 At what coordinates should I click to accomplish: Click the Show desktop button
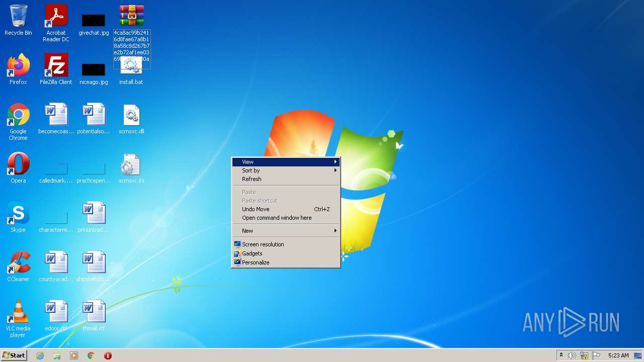[x=638, y=355]
